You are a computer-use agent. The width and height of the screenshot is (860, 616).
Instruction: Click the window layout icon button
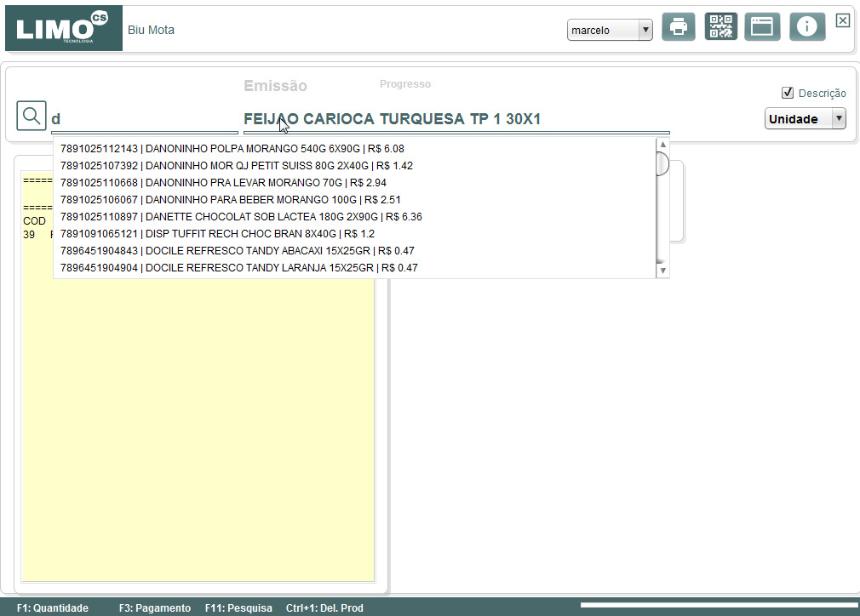[x=762, y=26]
